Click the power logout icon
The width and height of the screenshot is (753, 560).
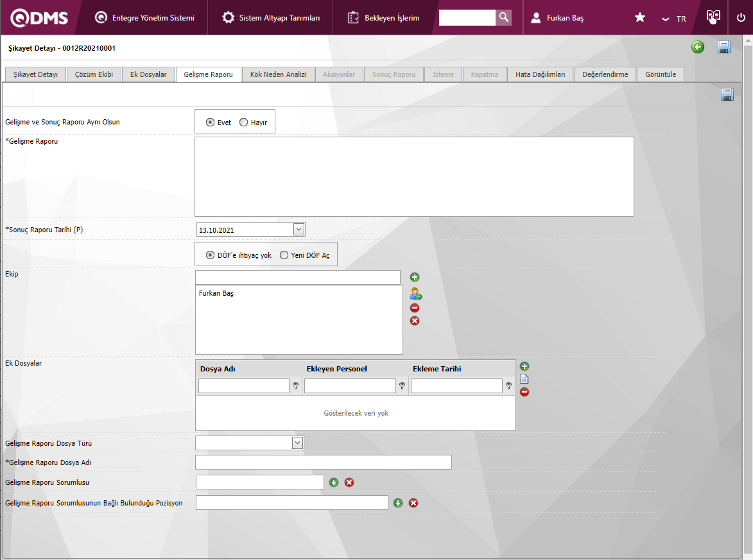pyautogui.click(x=741, y=18)
